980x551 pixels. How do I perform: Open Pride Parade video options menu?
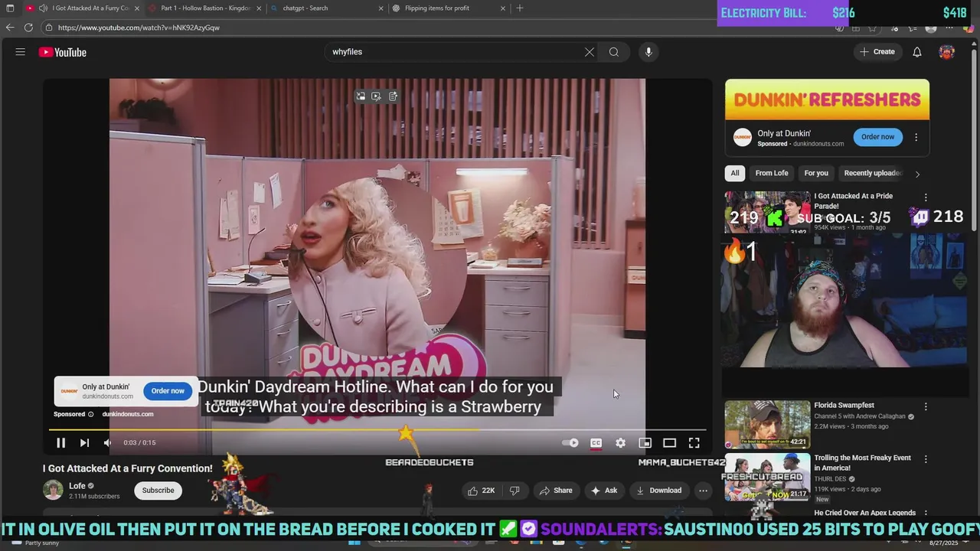926,197
